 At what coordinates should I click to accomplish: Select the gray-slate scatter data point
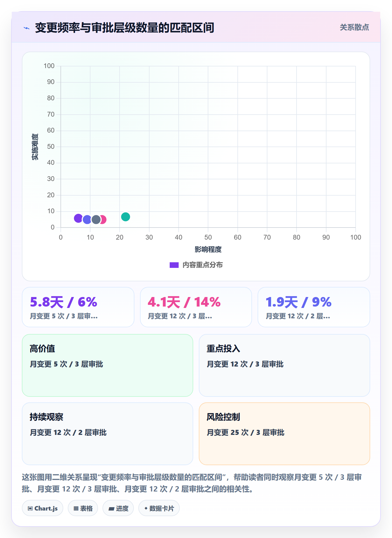click(96, 220)
